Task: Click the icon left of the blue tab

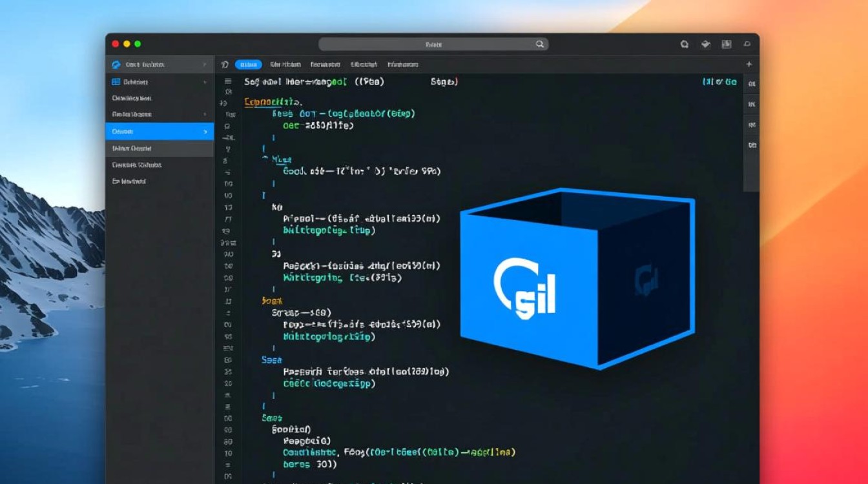Action: tap(225, 65)
